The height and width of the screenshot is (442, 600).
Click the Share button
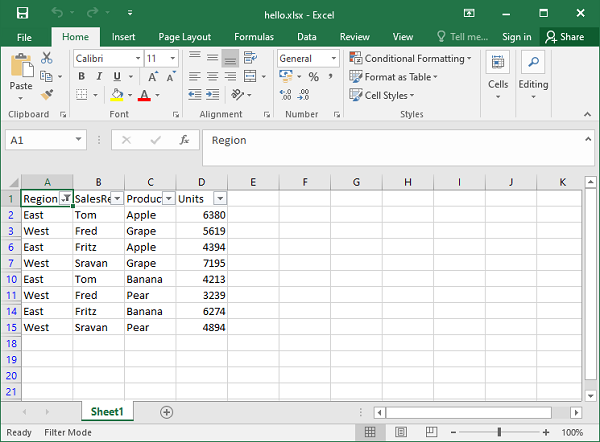click(564, 37)
